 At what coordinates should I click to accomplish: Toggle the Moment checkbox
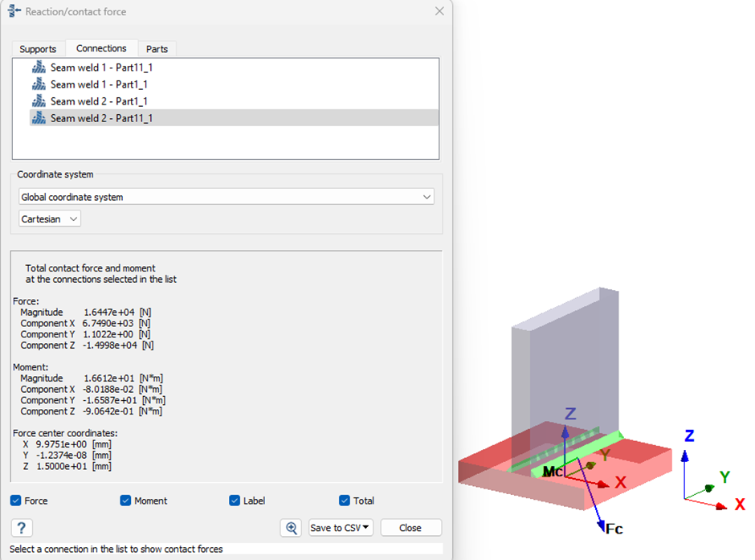click(125, 501)
